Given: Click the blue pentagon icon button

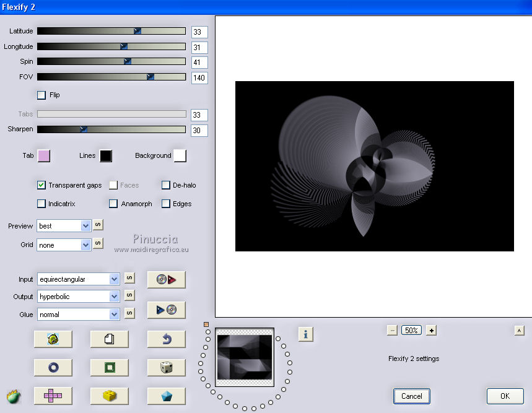Looking at the screenshot, I should tap(166, 396).
